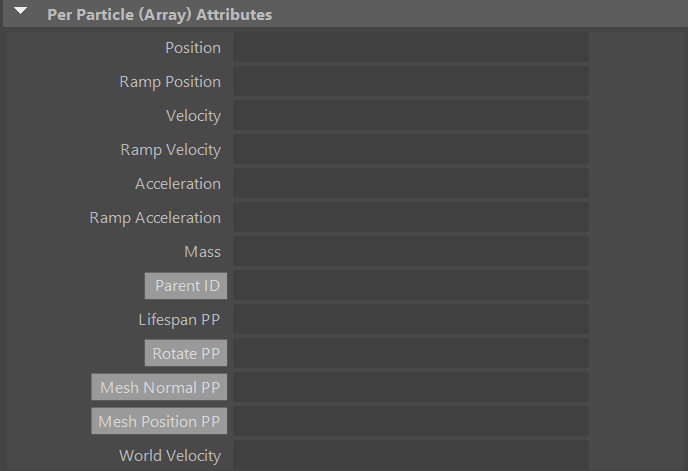Image resolution: width=688 pixels, height=471 pixels.
Task: Click the highlighted Rotate PP label
Action: (186, 354)
